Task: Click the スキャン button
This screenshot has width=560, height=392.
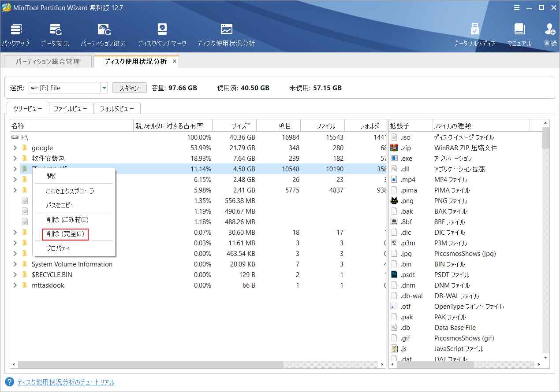Action: coord(129,88)
